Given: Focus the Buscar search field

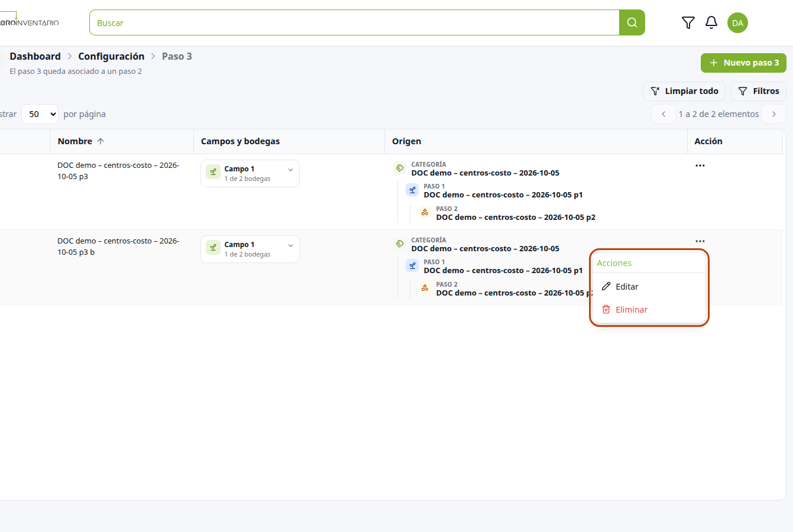Looking at the screenshot, I should [x=354, y=22].
